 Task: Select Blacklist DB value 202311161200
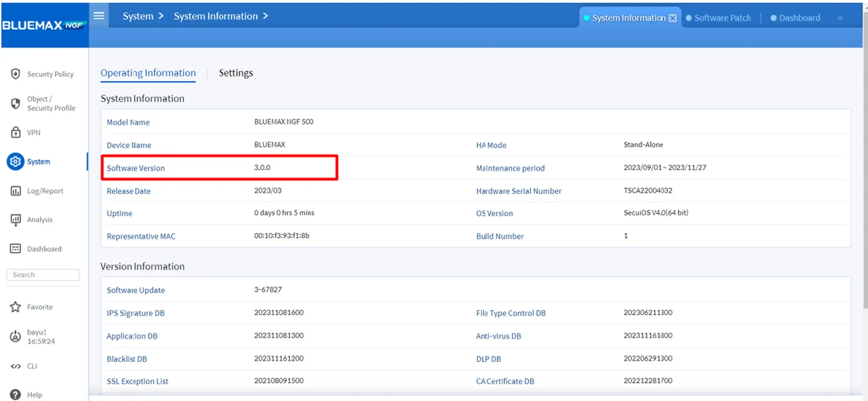tap(279, 358)
